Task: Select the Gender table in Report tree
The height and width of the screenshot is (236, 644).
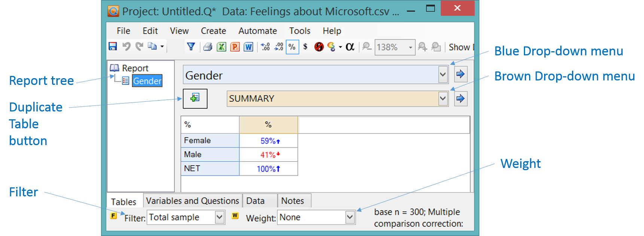Action: coord(147,81)
